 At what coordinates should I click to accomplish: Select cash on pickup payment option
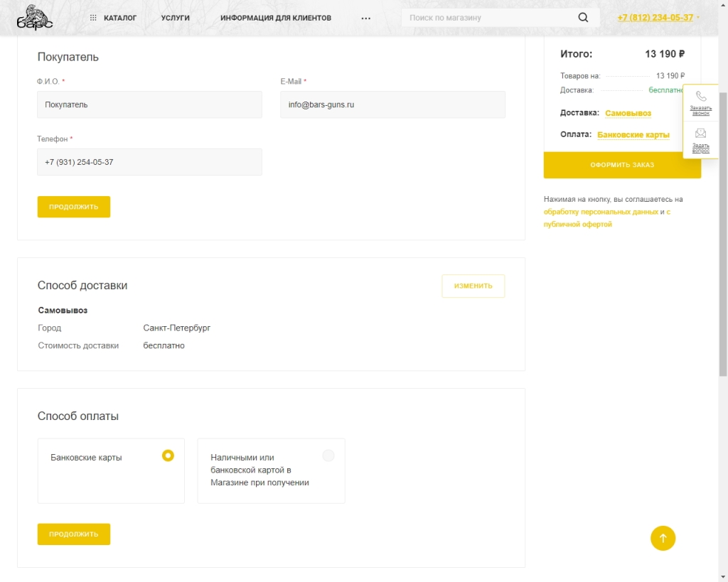328,456
